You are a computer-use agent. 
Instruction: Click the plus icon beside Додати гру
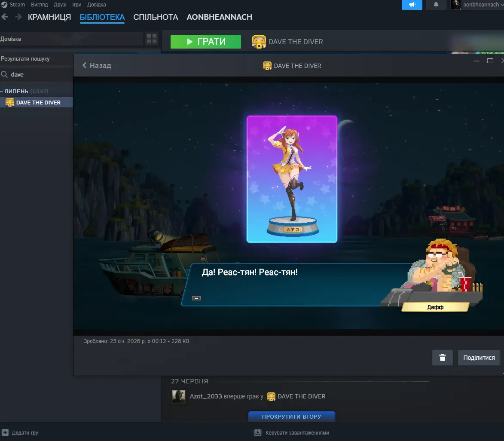5,433
